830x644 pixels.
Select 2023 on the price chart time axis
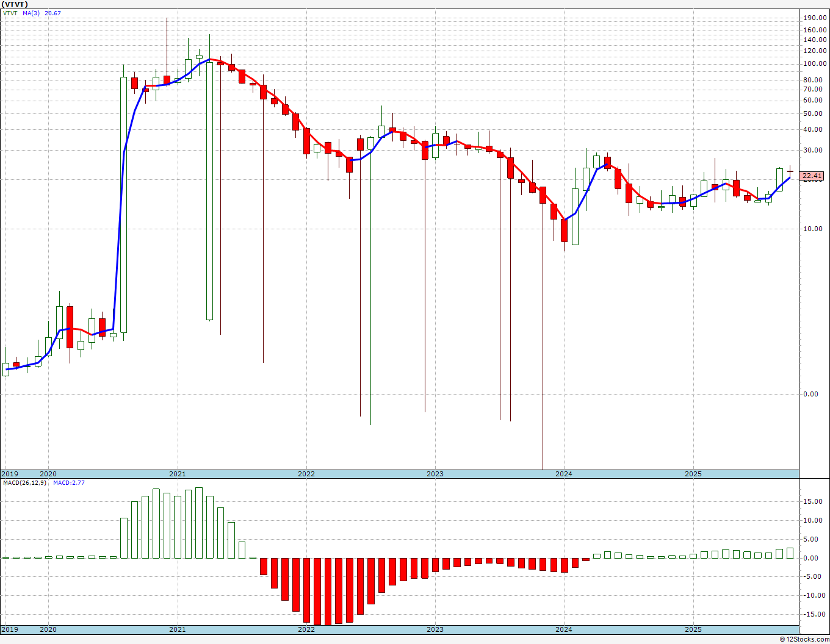[x=435, y=474]
